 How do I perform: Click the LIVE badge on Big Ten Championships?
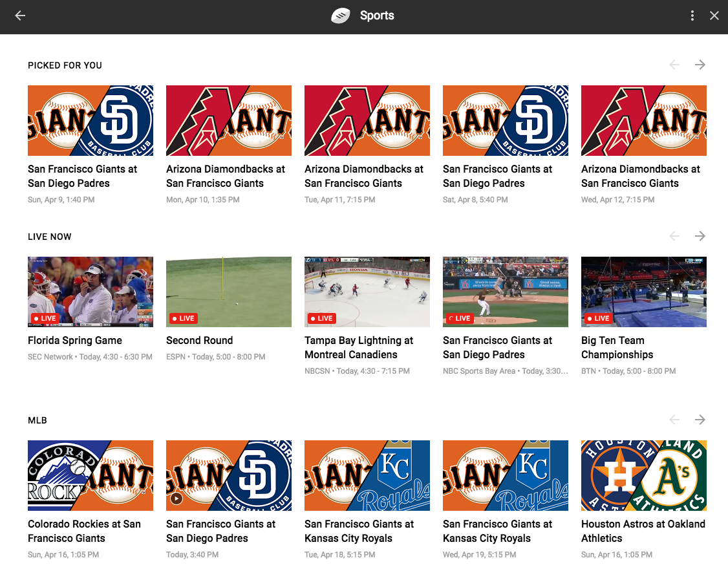click(x=599, y=318)
